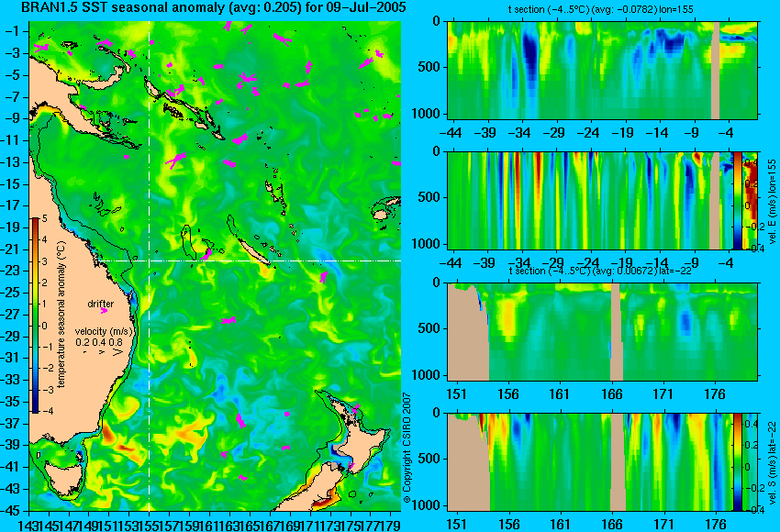Viewport: 780px width, 532px height.
Task: Select the temperature section plot for lat=-22
Action: click(602, 331)
